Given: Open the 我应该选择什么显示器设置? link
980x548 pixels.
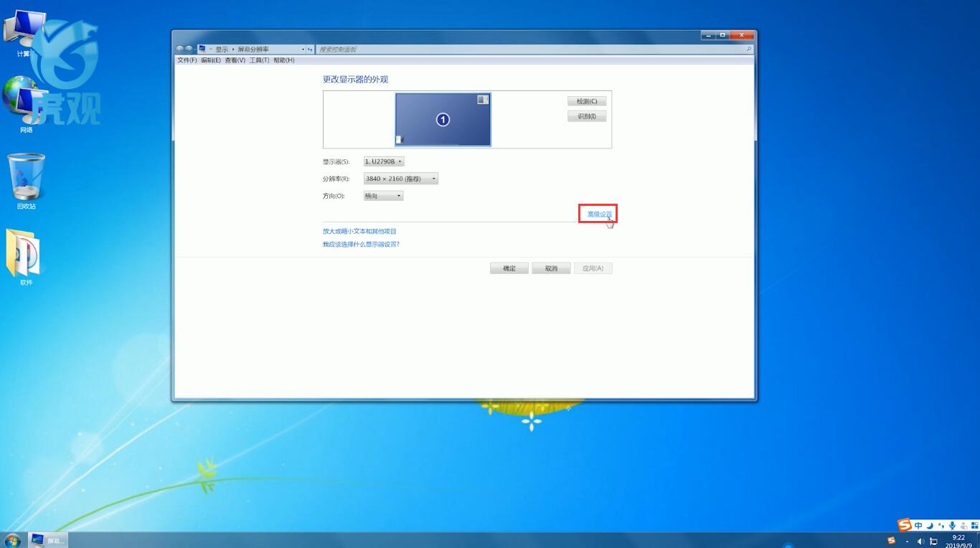Looking at the screenshot, I should tap(361, 245).
